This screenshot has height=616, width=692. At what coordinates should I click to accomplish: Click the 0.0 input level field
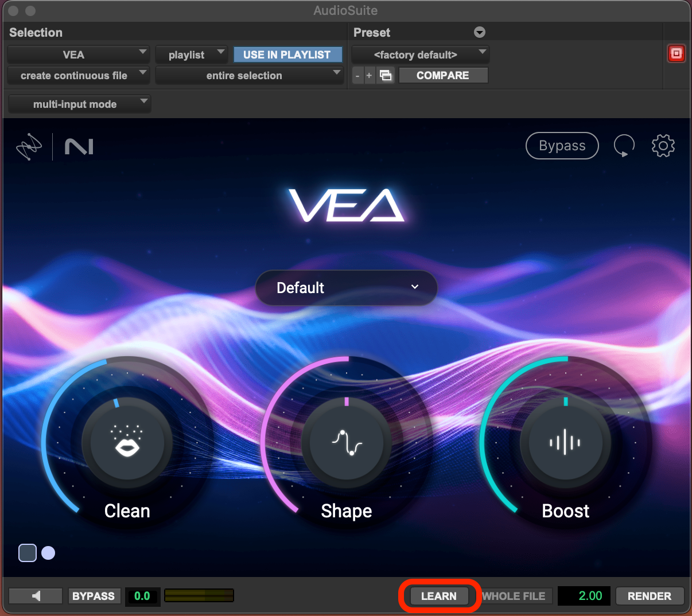pyautogui.click(x=142, y=596)
